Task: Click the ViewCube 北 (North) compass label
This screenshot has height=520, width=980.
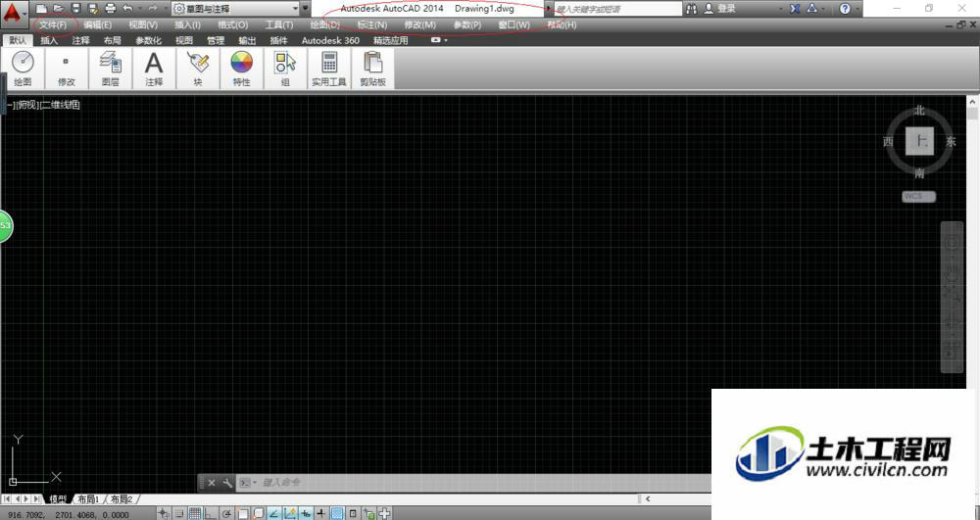Action: (x=919, y=111)
